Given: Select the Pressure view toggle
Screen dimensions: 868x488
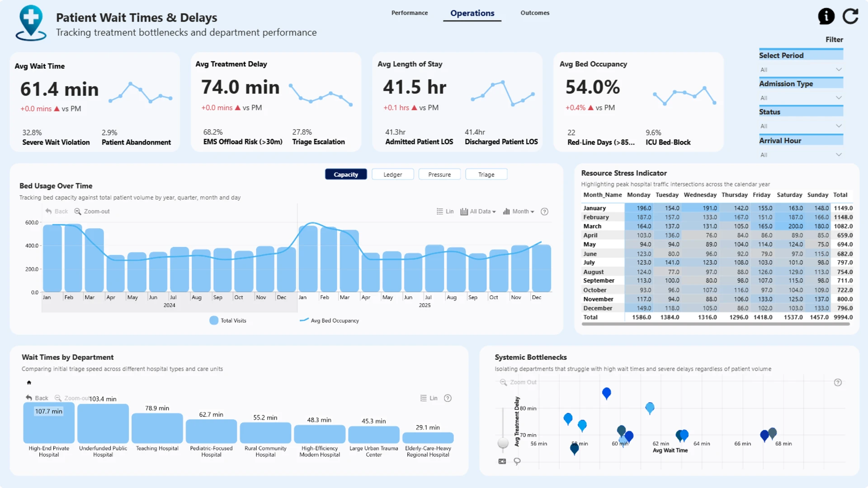Looking at the screenshot, I should coord(439,174).
